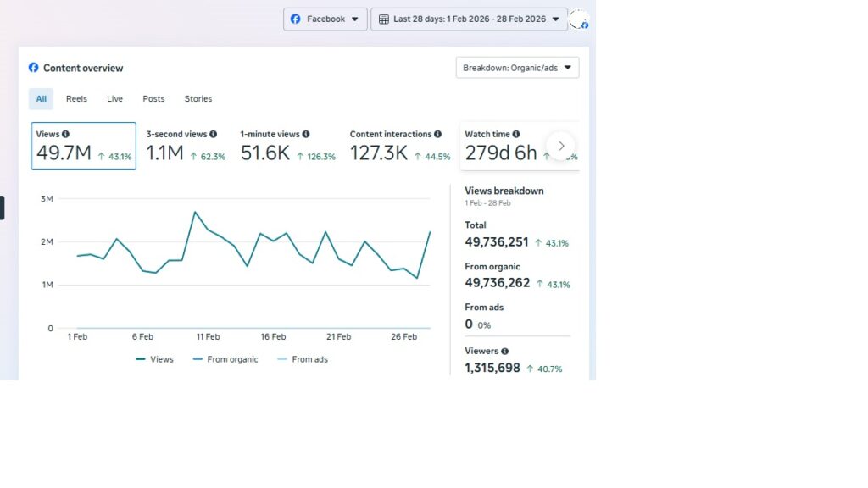Click the Viewers info icon

coord(505,351)
